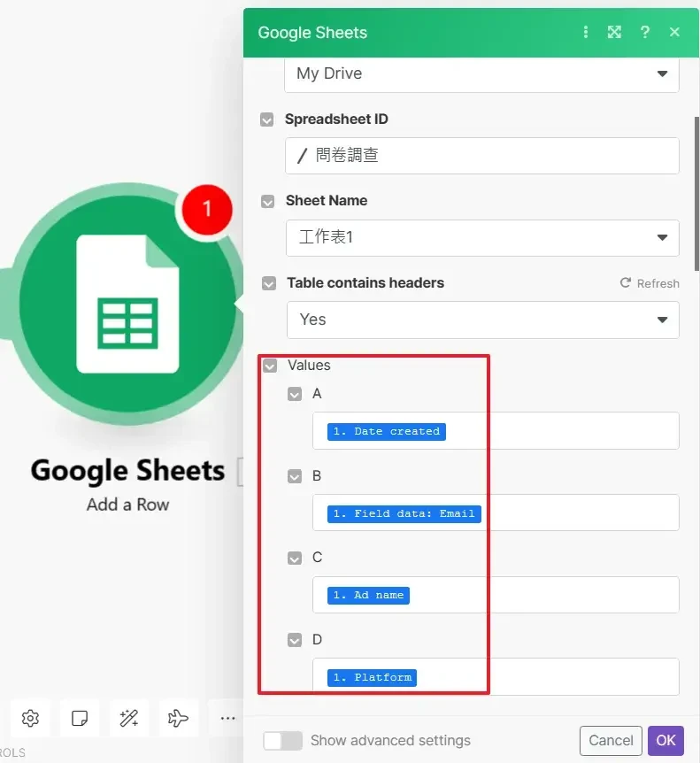Toggle the checkbox next to column A

295,394
